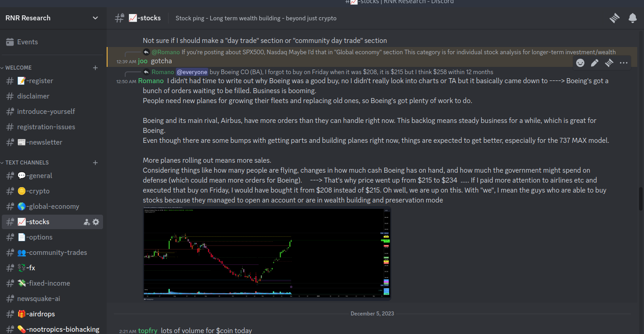This screenshot has height=334, width=644.
Task: Click hash icon in stocks channel header
Action: (119, 18)
